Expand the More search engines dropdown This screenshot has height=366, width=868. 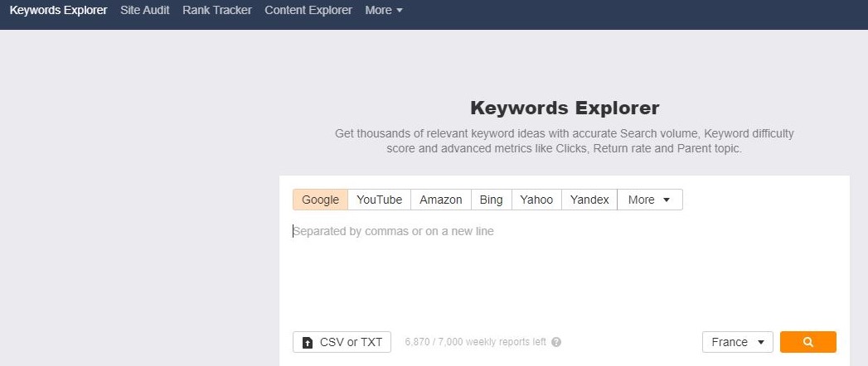pos(649,200)
